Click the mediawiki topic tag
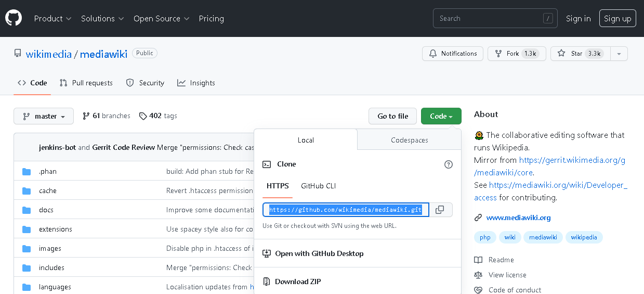The width and height of the screenshot is (644, 294). (x=543, y=238)
